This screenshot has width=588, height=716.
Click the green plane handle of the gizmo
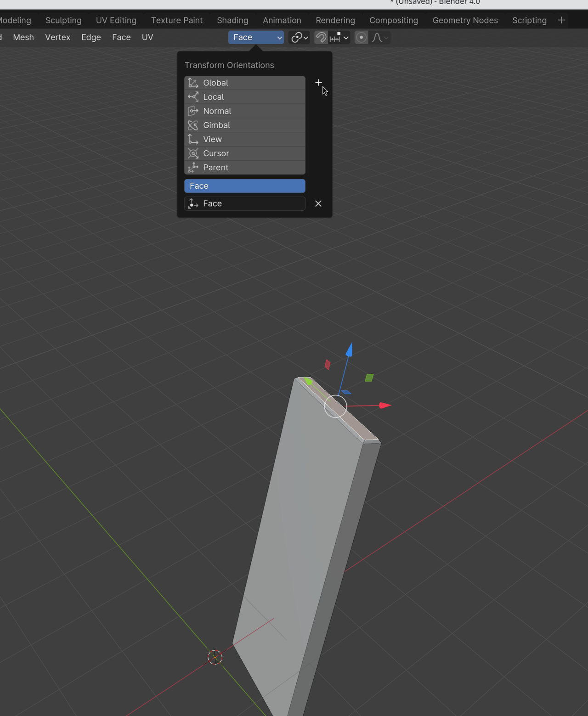pyautogui.click(x=369, y=378)
